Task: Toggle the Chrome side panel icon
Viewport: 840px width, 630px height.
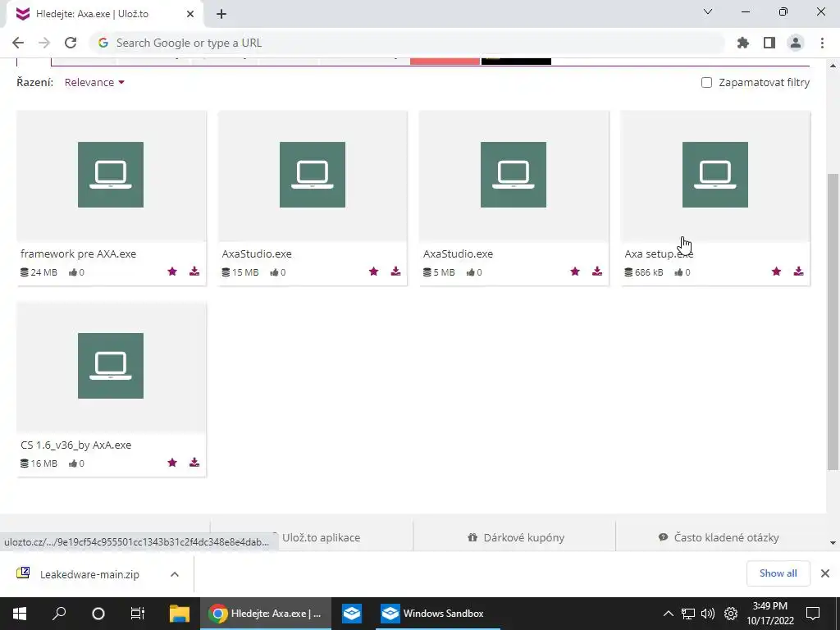Action: click(x=769, y=43)
